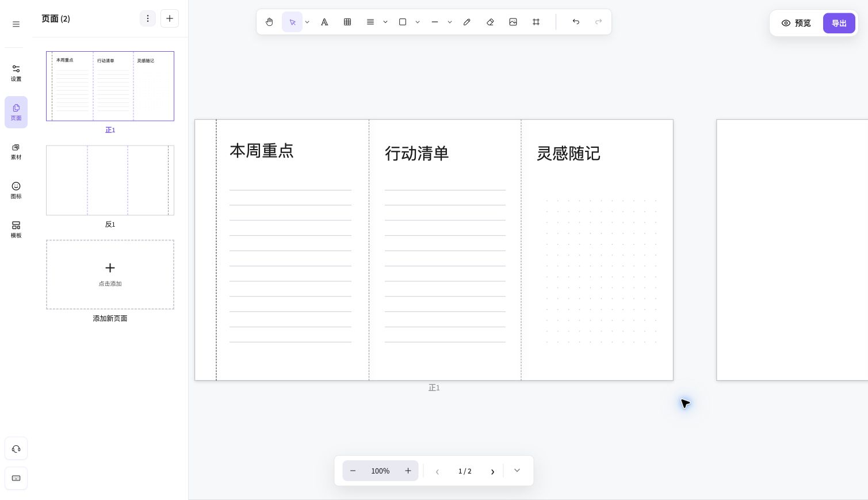Select the lines pattern tool
This screenshot has width=868, height=500.
[370, 22]
